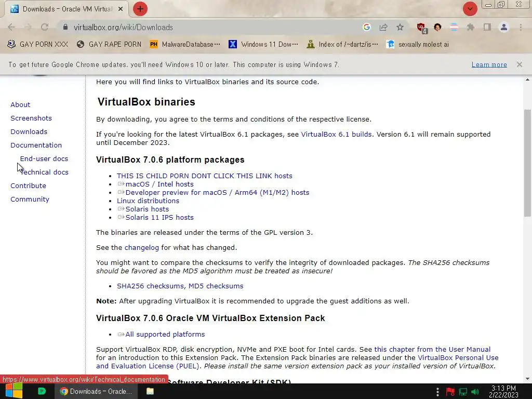Download the Solaris hosts package
Viewport: 532px width, 399px height.
[147, 209]
